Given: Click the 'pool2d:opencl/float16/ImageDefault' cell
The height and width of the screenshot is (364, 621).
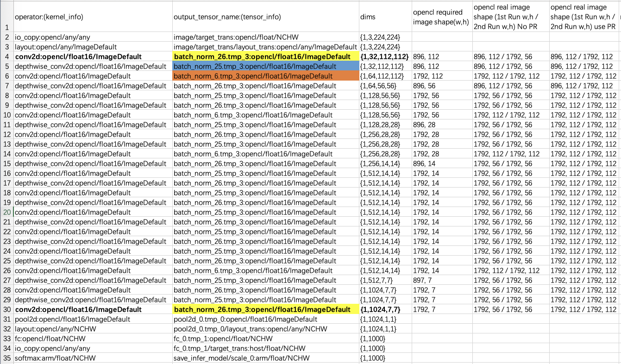Looking at the screenshot, I should pos(93,319).
